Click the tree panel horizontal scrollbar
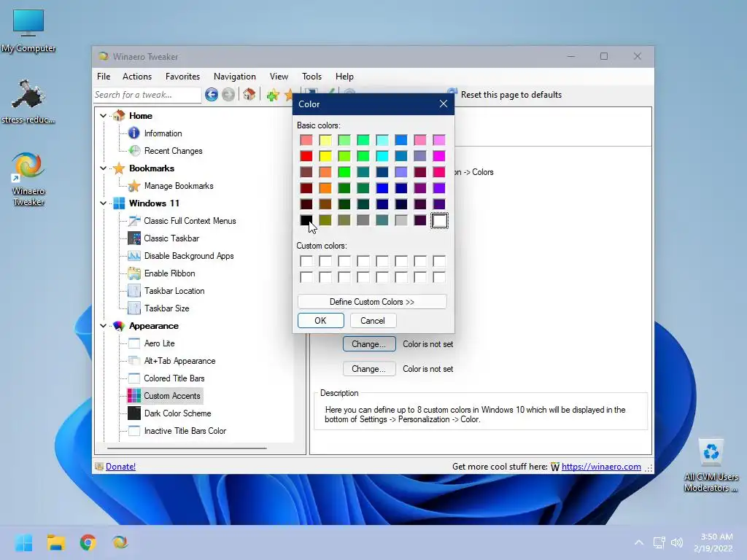The width and height of the screenshot is (747, 560). click(187, 448)
